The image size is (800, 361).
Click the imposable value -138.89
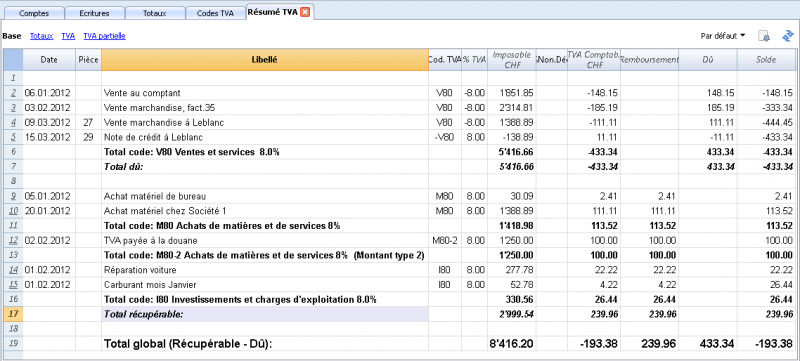[512, 138]
